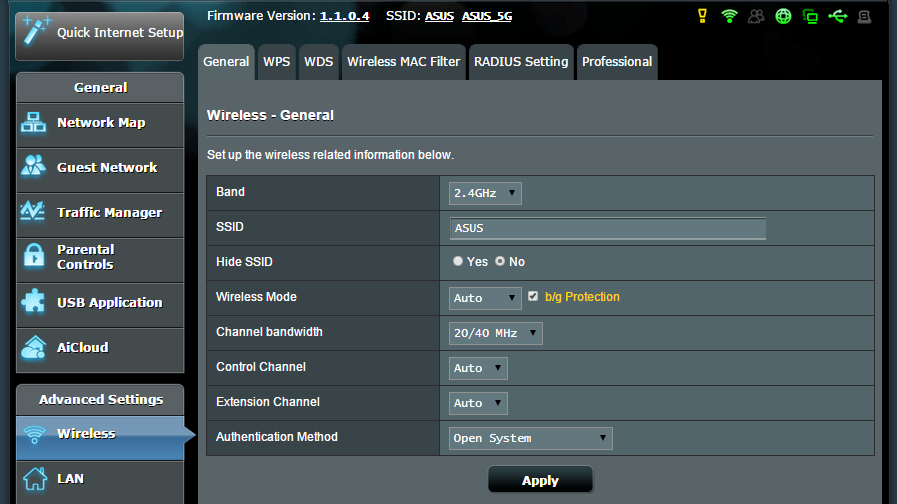
Task: Click the USB Application puzzle icon
Action: [x=33, y=301]
